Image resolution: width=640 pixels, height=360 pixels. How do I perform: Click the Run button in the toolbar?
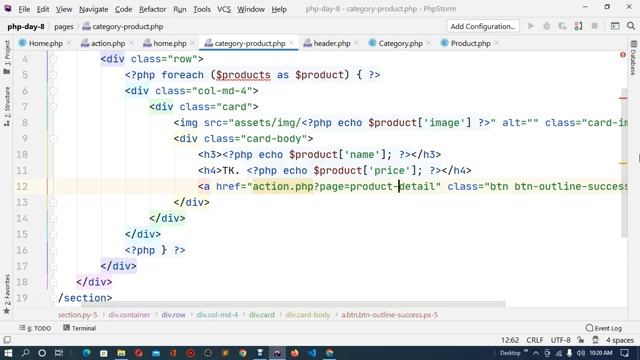point(531,26)
